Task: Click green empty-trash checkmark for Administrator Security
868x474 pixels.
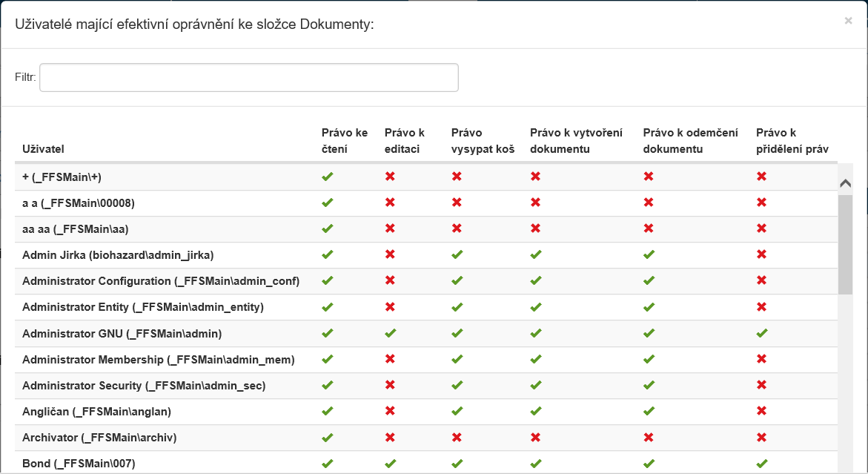Action: [x=457, y=385]
